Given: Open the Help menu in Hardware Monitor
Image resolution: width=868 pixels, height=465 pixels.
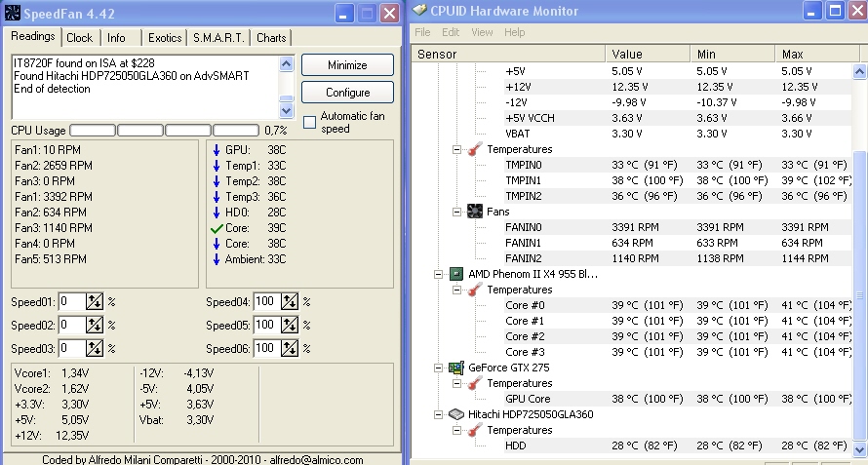Looking at the screenshot, I should click(x=514, y=32).
